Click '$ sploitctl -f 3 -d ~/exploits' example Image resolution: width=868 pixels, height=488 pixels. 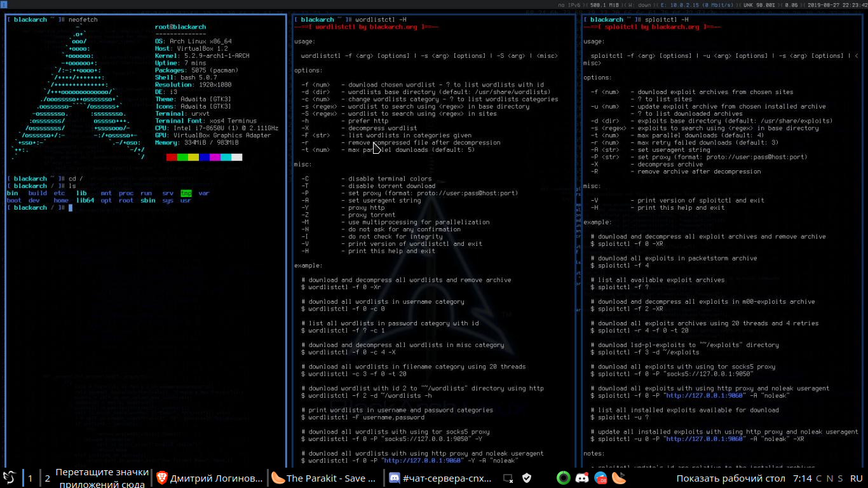click(x=644, y=352)
